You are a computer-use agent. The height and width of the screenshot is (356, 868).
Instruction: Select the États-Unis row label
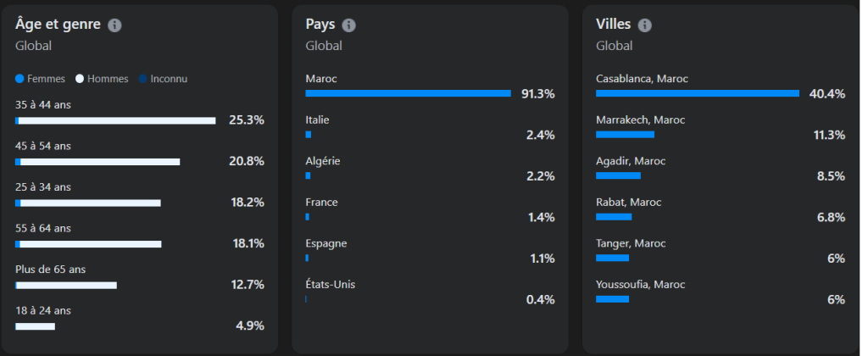point(331,284)
